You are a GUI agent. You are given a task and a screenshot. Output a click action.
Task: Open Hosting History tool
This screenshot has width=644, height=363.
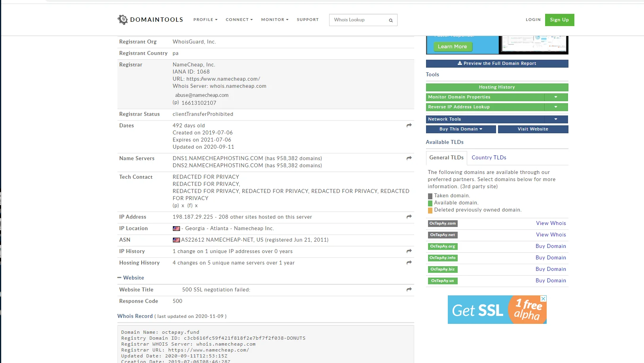(497, 87)
